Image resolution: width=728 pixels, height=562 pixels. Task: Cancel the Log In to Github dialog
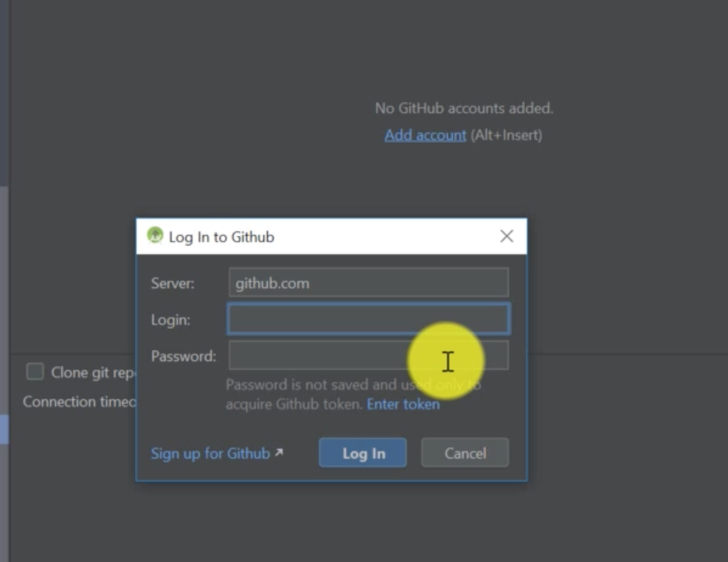coord(465,453)
